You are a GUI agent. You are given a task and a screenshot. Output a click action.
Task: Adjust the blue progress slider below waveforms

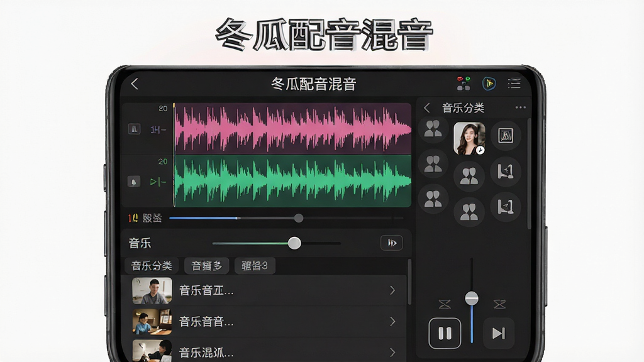(299, 218)
